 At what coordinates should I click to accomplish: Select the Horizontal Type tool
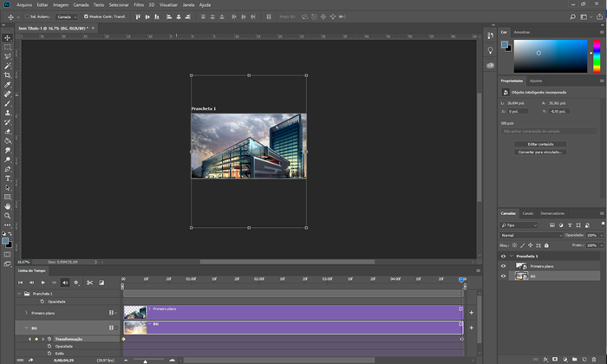click(7, 179)
